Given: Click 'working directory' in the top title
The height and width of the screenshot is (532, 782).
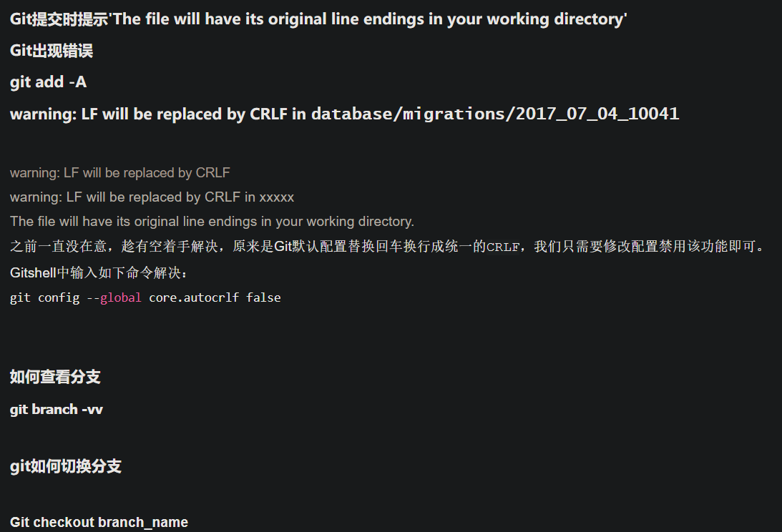Looking at the screenshot, I should coord(555,19).
